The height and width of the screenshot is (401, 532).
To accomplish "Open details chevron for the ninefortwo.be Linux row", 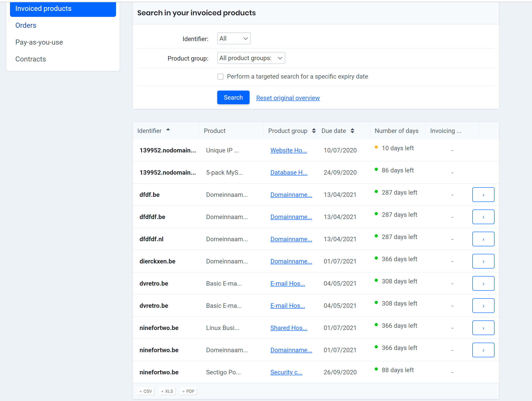I will coord(483,328).
